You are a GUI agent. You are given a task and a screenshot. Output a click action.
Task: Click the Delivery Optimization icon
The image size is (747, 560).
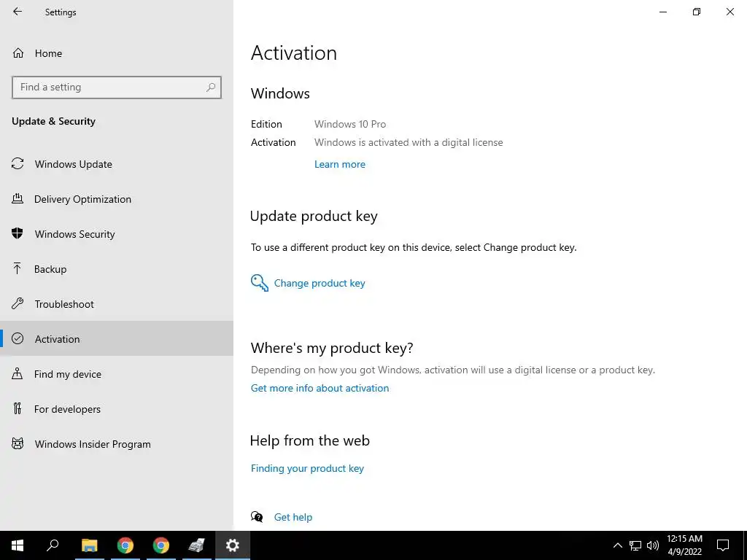[18, 198]
